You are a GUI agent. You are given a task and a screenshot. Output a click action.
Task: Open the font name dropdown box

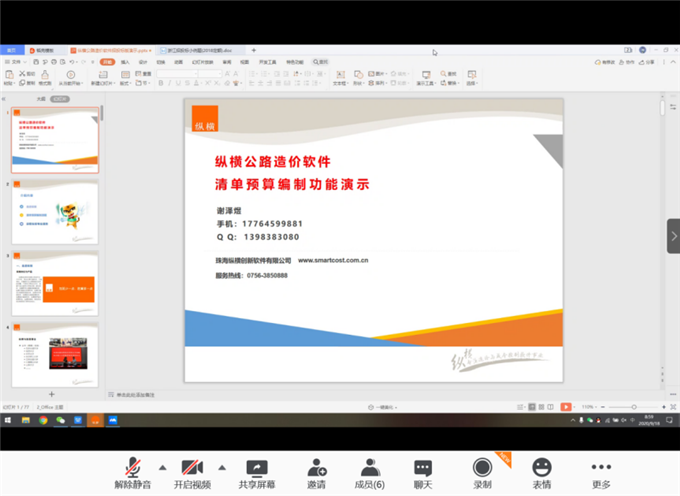click(x=177, y=74)
